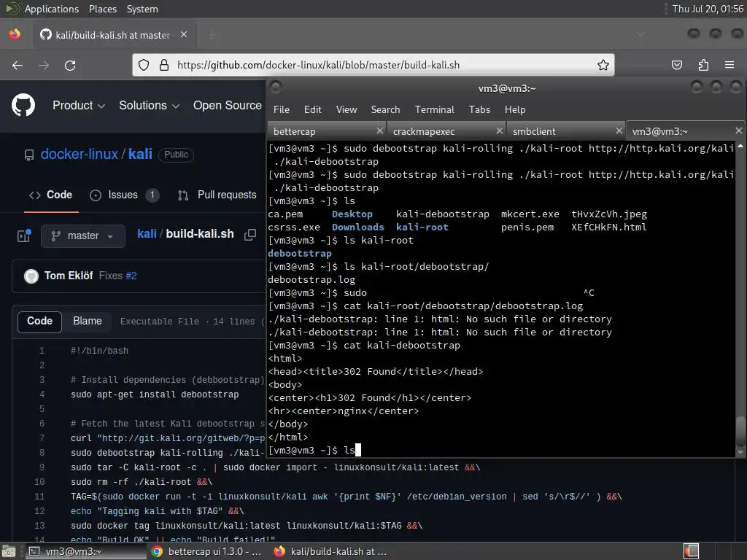Screen dimensions: 747x560
Task: Open the Pocket save icon
Action: tap(676, 65)
